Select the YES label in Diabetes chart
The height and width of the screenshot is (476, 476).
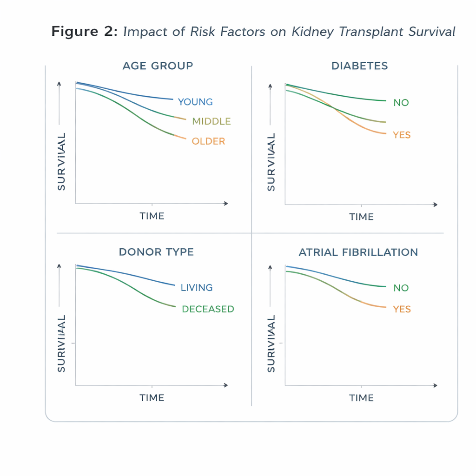[402, 135]
